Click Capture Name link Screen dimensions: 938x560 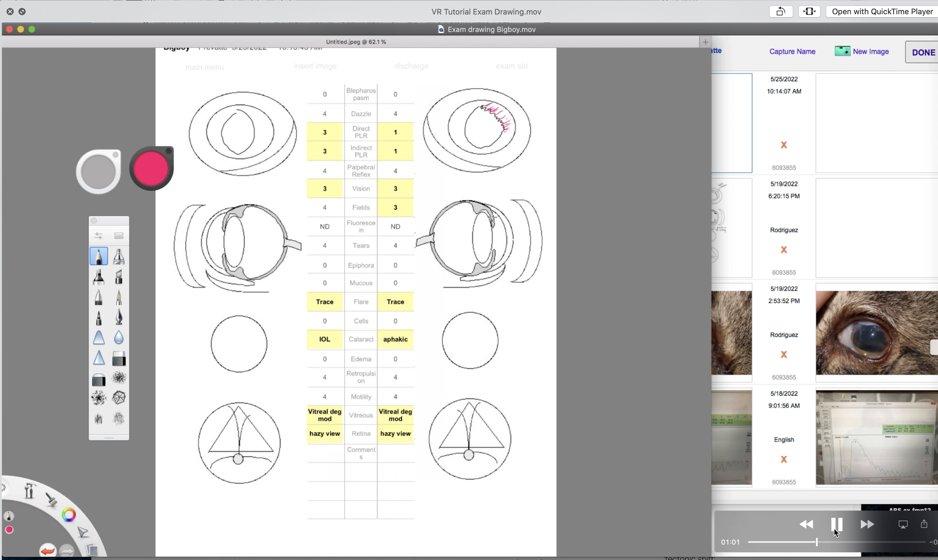point(792,51)
